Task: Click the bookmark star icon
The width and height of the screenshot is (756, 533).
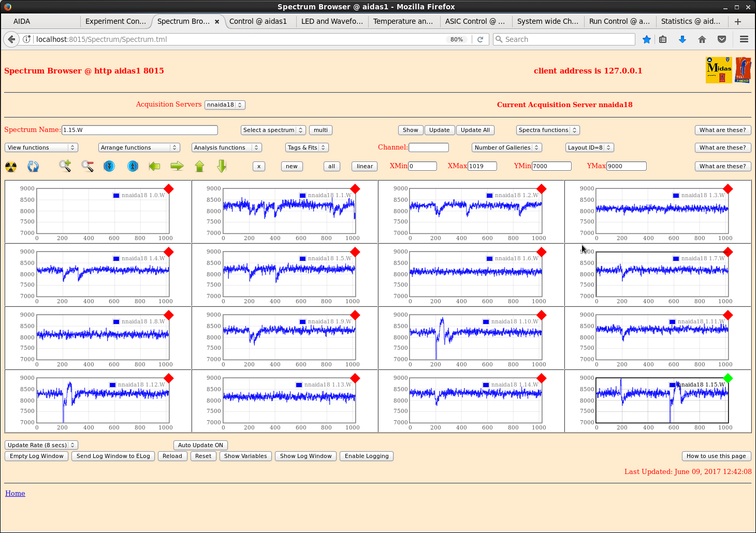Action: tap(647, 39)
